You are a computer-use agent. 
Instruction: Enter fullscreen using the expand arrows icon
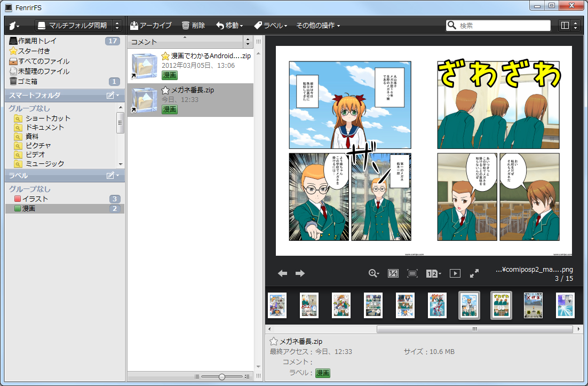(x=474, y=273)
